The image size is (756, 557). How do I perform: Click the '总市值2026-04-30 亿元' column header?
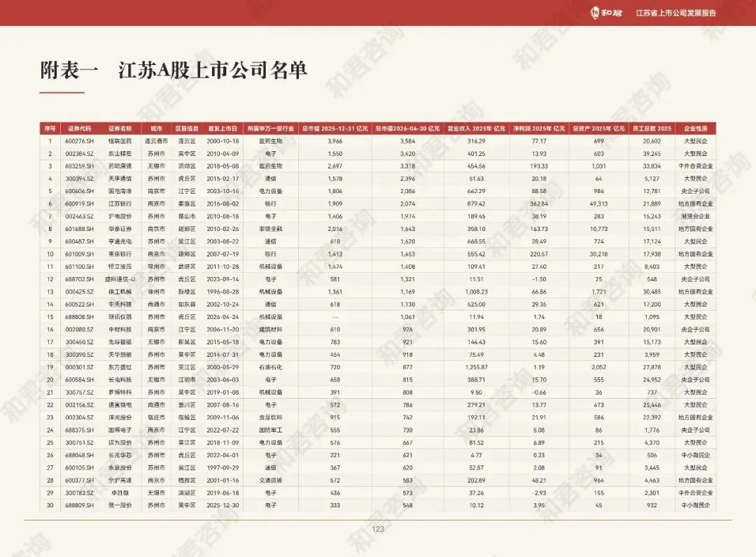tap(407, 129)
